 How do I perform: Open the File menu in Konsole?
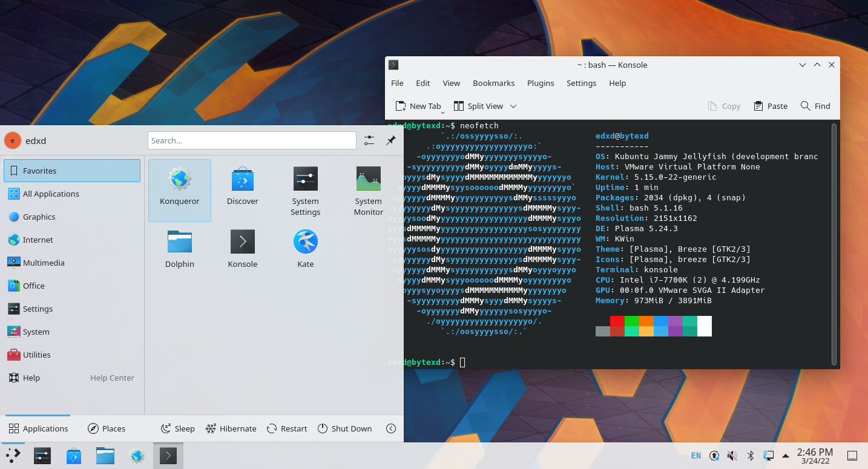pyautogui.click(x=397, y=83)
